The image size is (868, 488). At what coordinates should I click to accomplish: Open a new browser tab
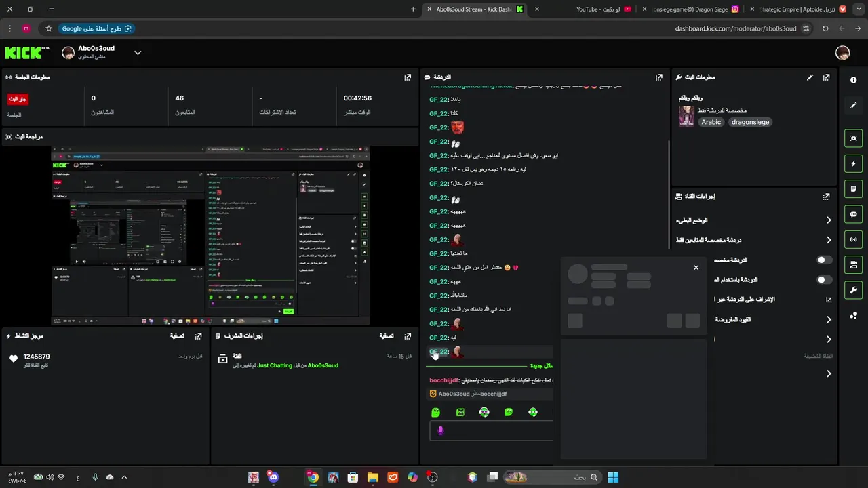[413, 9]
